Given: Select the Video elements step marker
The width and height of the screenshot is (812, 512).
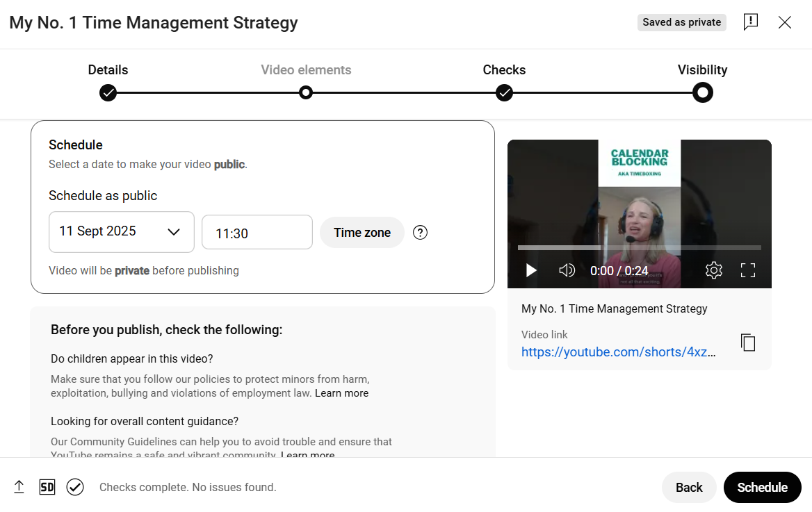Looking at the screenshot, I should tap(306, 92).
